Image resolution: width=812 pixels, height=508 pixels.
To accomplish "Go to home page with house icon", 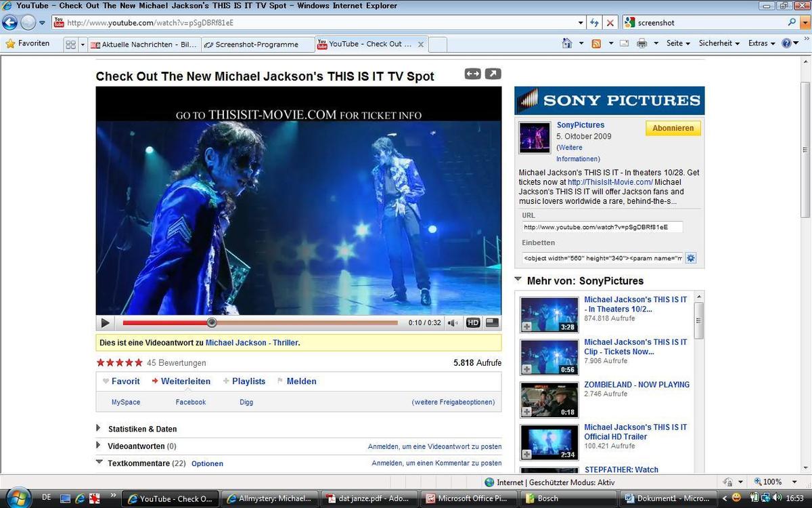I will [x=567, y=43].
